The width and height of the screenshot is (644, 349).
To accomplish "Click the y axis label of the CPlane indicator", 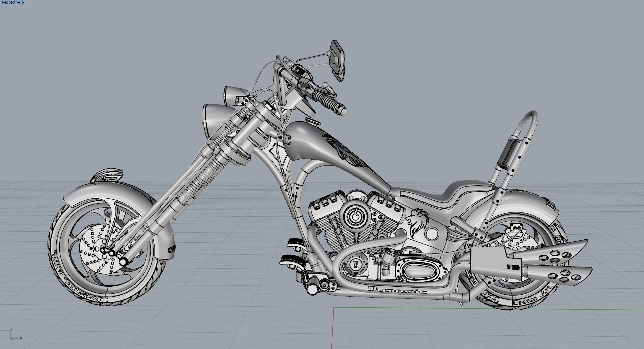I will coord(20,338).
